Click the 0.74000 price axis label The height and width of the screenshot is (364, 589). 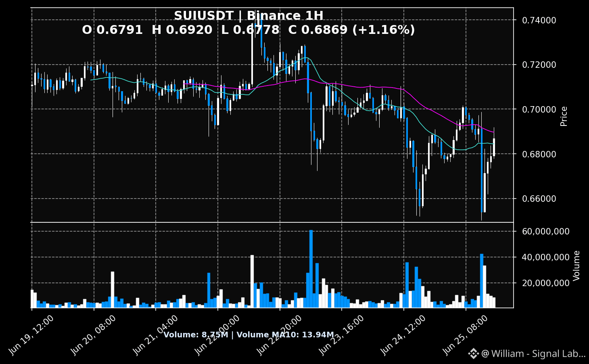click(539, 20)
